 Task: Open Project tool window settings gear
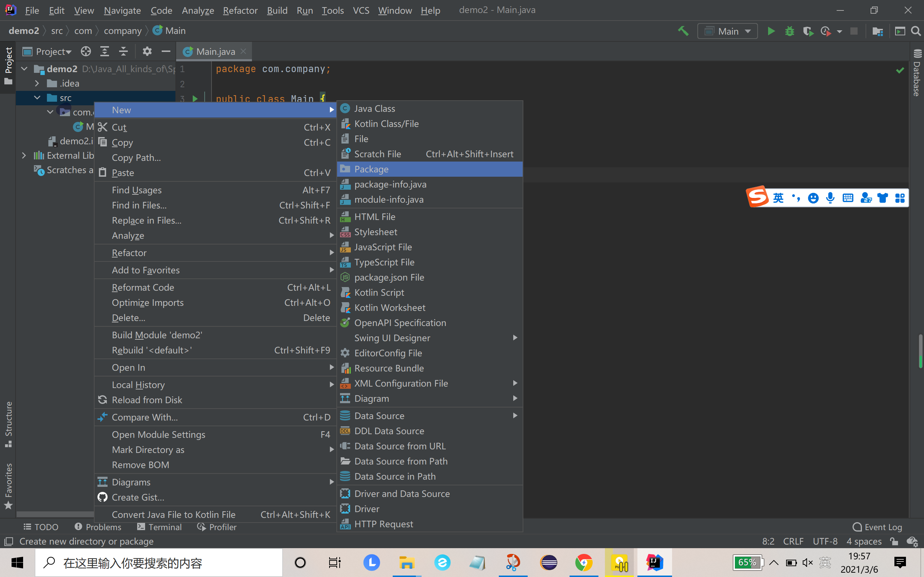coord(147,52)
